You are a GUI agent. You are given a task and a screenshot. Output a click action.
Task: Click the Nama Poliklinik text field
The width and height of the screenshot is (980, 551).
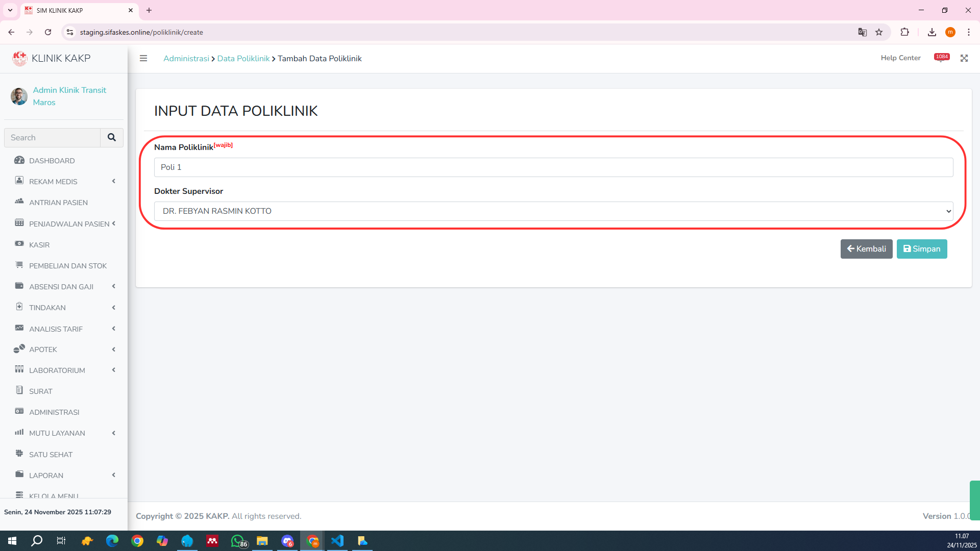click(553, 167)
